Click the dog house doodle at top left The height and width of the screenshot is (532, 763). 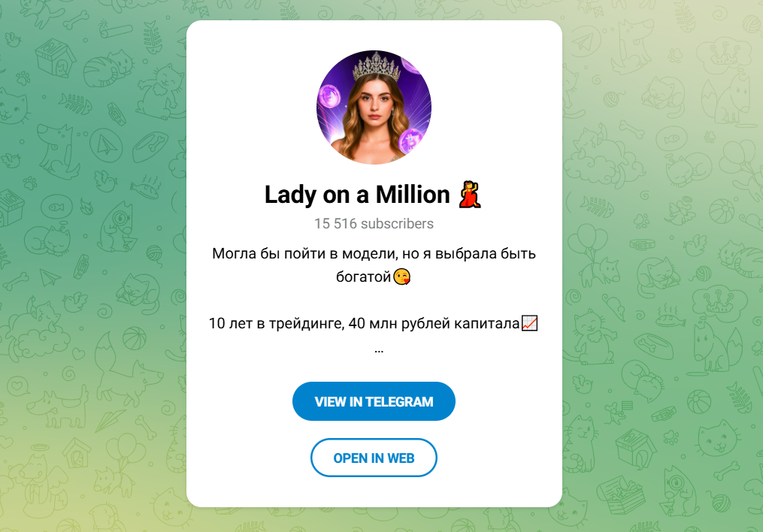pos(56,59)
